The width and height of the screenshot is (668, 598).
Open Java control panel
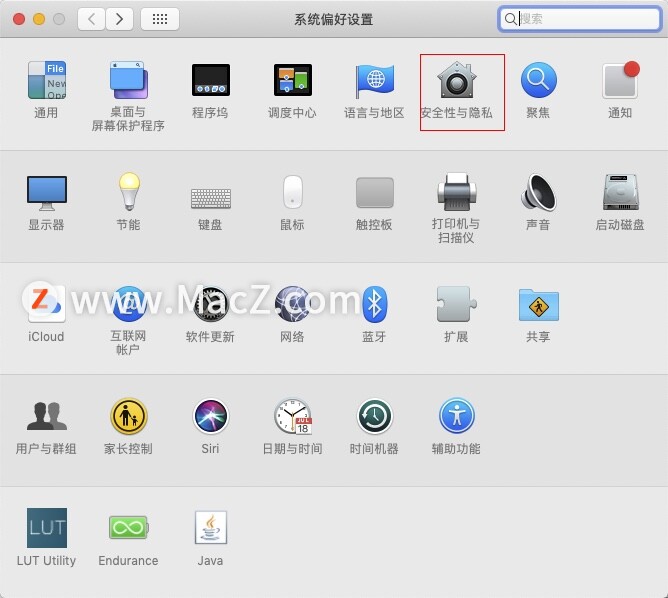tap(210, 528)
